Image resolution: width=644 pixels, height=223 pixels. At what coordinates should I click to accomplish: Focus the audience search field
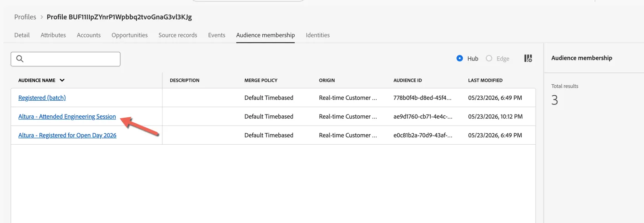tap(65, 59)
